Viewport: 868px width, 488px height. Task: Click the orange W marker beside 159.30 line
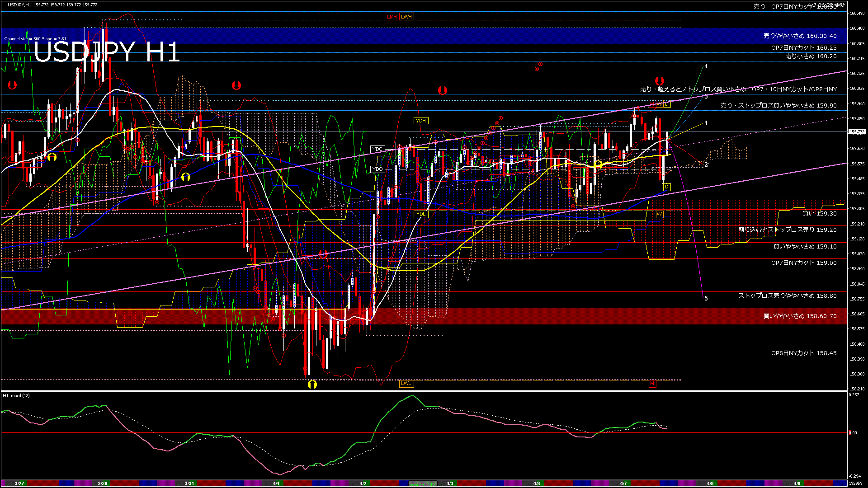click(x=659, y=214)
